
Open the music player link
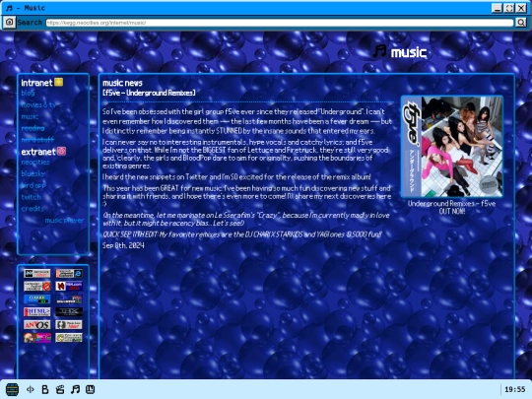[64, 221]
